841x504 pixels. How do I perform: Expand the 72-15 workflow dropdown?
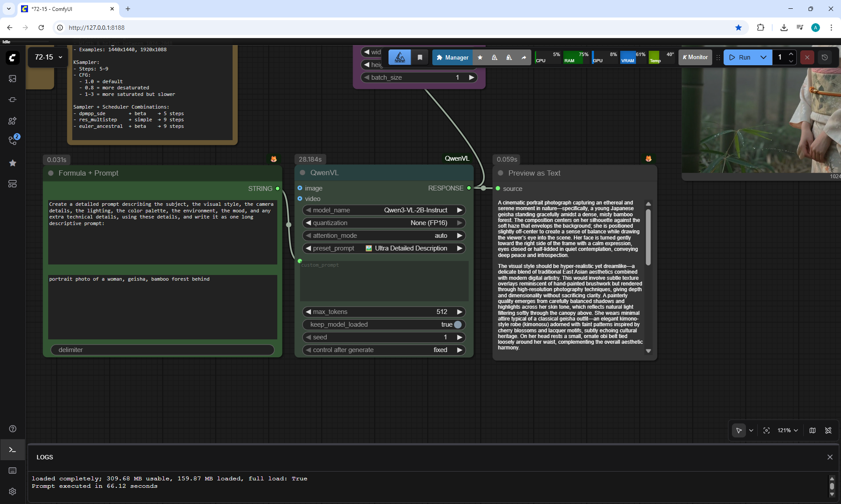(x=60, y=57)
